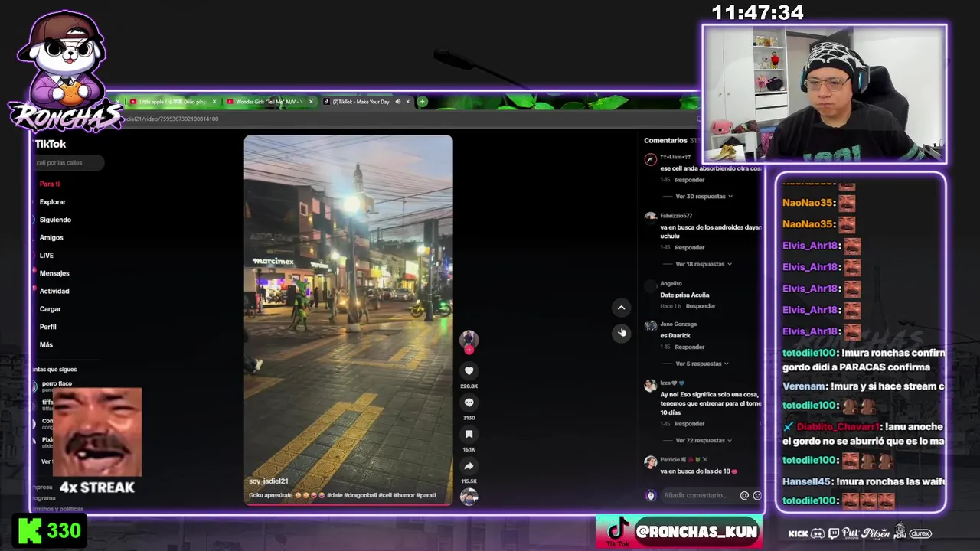Mute the TikTok tab audio speaker icon
Screen dimensions: 980x551
click(x=397, y=102)
